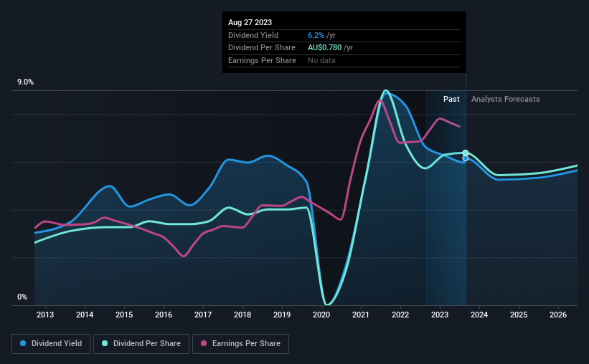The image size is (589, 364).
Task: Click the Analysts Forecasts label
Action: (506, 99)
